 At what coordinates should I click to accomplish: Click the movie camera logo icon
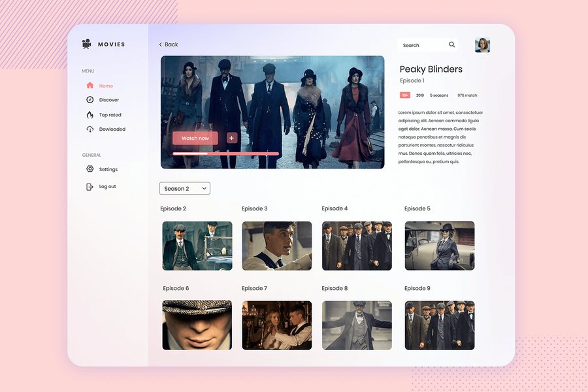(x=87, y=44)
